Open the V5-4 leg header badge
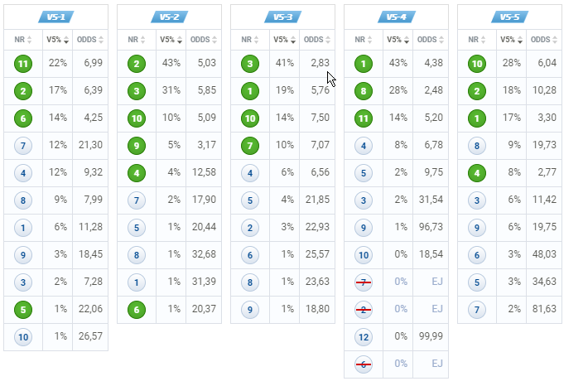 click(397, 17)
